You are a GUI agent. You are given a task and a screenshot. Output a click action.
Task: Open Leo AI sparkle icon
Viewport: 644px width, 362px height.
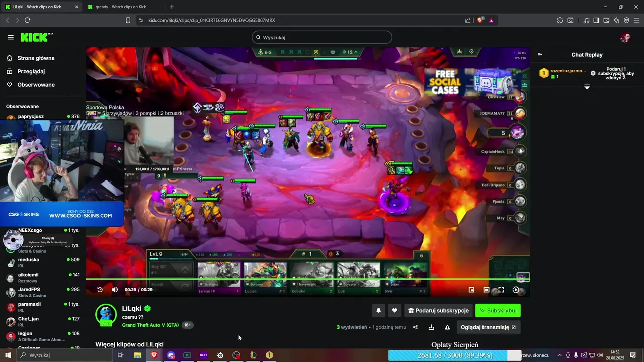[x=616, y=20]
